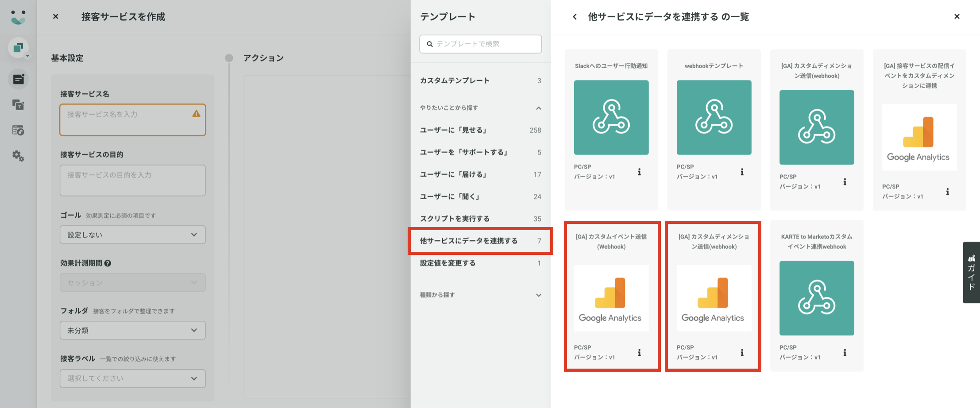
Task: Select ユーザーに「聞く」 category
Action: 481,196
